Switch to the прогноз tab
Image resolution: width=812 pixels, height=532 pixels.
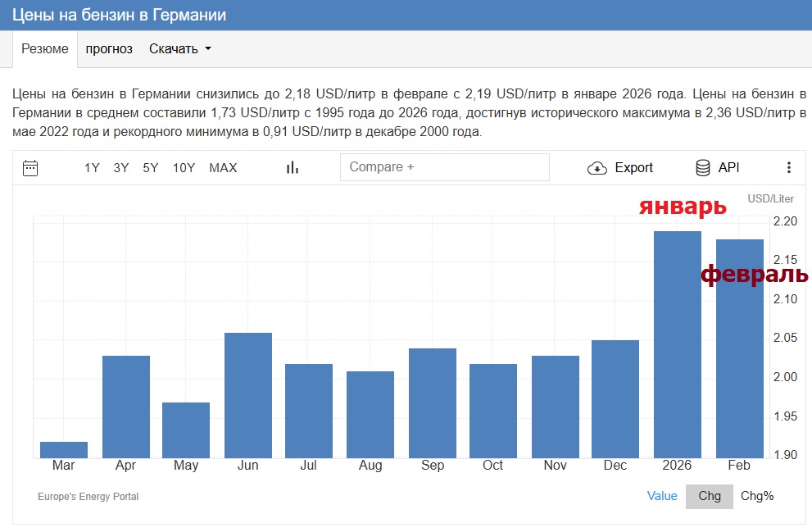109,48
